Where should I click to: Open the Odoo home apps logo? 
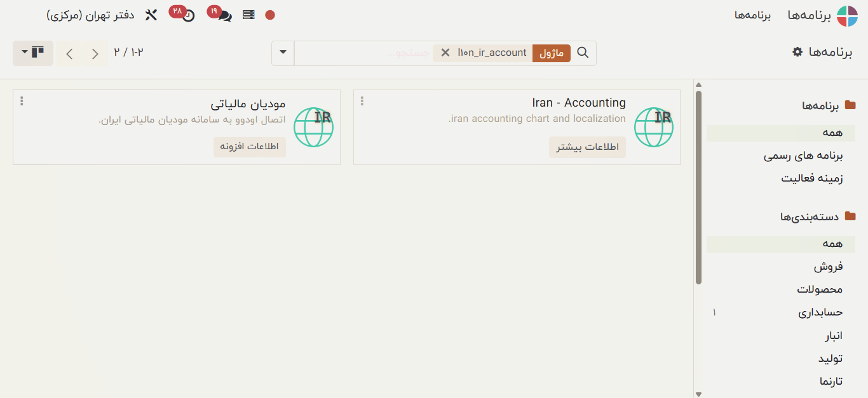(847, 15)
